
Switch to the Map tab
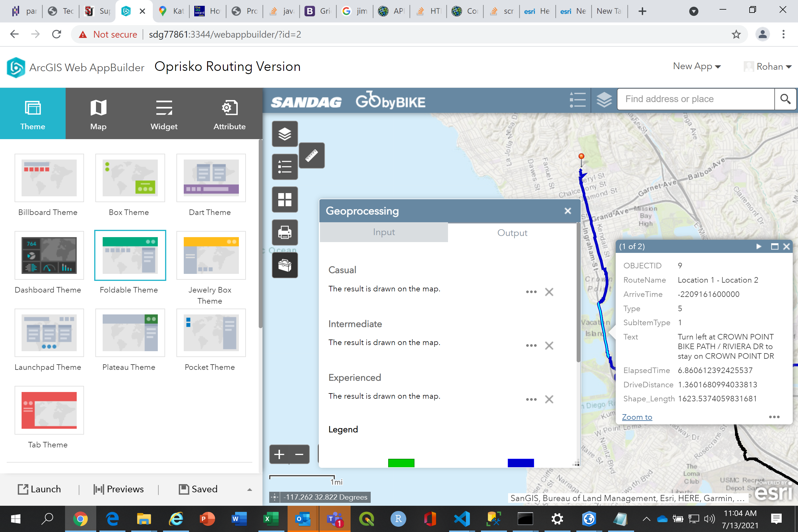98,113
